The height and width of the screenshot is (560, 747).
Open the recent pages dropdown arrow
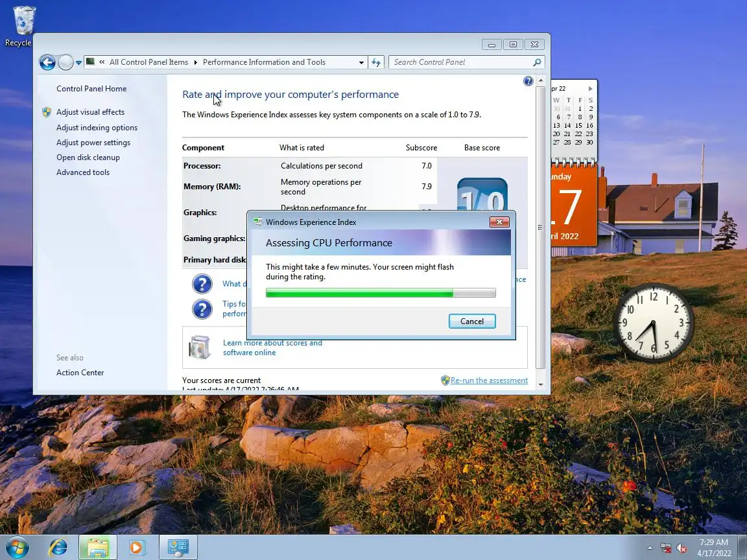78,62
